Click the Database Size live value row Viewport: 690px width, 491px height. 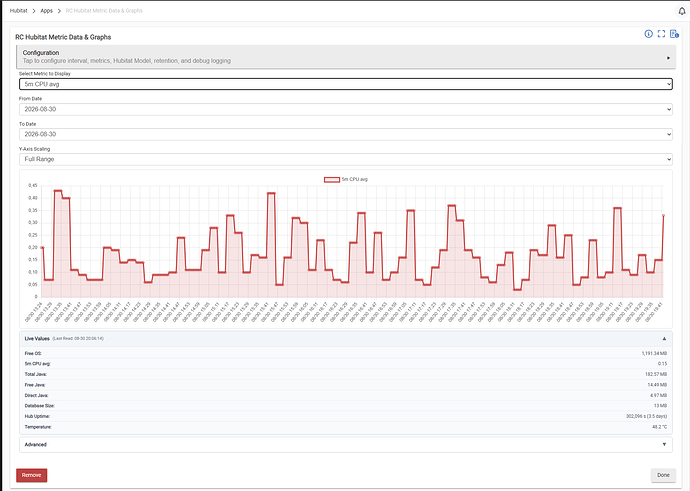346,406
